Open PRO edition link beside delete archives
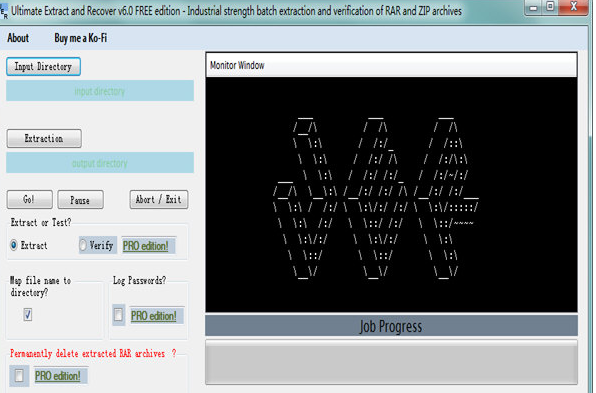Image resolution: width=596 pixels, height=393 pixels. pyautogui.click(x=58, y=376)
